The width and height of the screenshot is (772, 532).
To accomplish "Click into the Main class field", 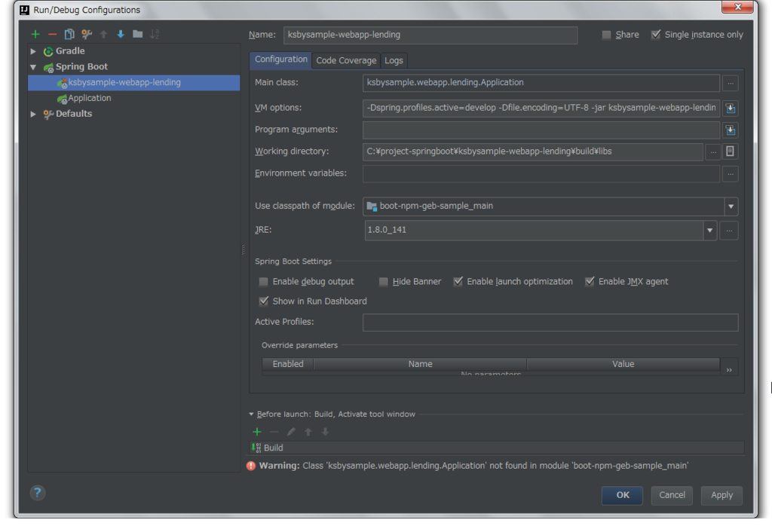I will 541,83.
